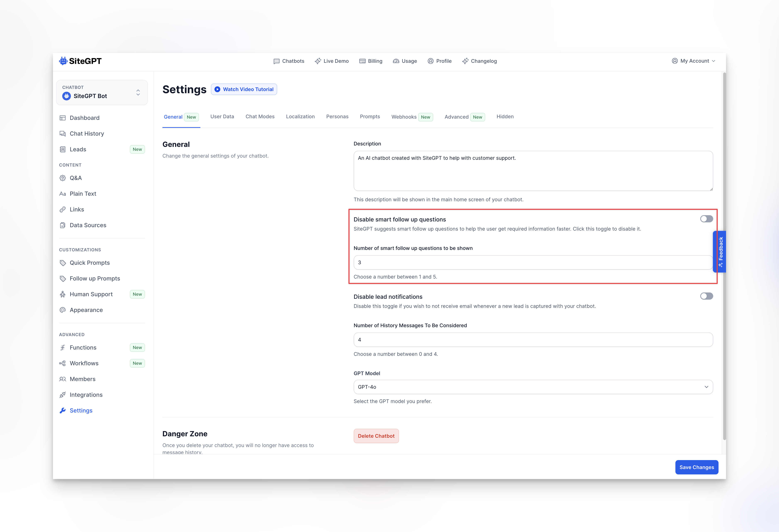Open Workflows via its sidebar icon
779x532 pixels.
tap(62, 363)
